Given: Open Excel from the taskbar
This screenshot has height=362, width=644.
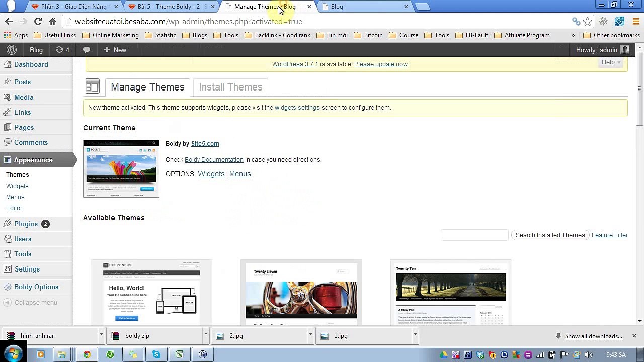Looking at the screenshot, I should [x=180, y=354].
